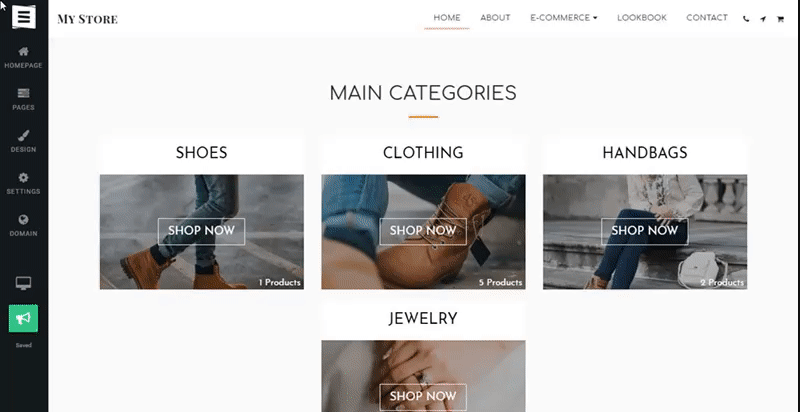Switch to the desktop monitor preview icon
The height and width of the screenshot is (412, 800).
tap(23, 284)
